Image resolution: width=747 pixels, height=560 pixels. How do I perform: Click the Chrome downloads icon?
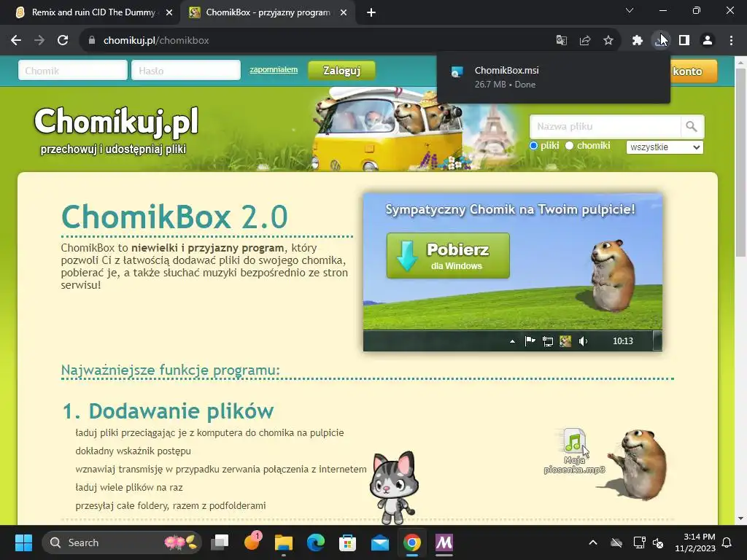tap(661, 41)
